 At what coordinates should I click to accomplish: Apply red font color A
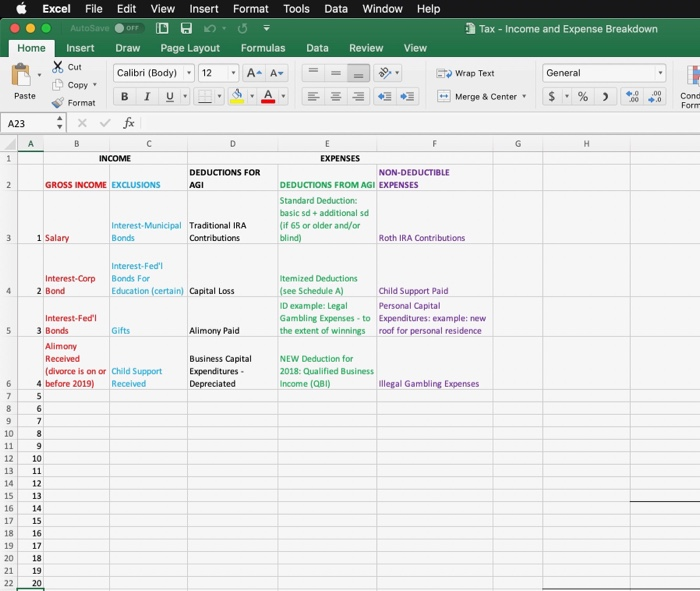[268, 96]
